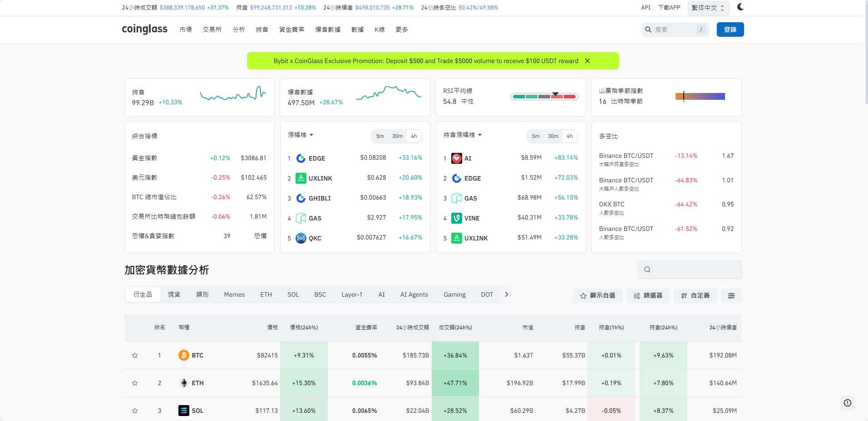Close the Bybit promotion banner

click(587, 61)
